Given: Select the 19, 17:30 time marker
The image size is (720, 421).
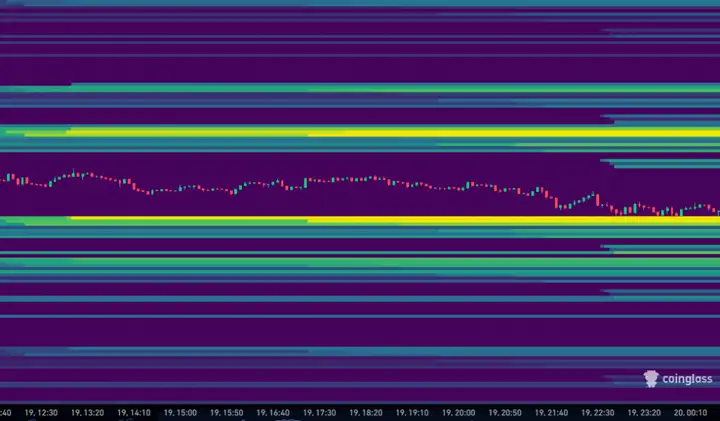Looking at the screenshot, I should tap(320, 412).
